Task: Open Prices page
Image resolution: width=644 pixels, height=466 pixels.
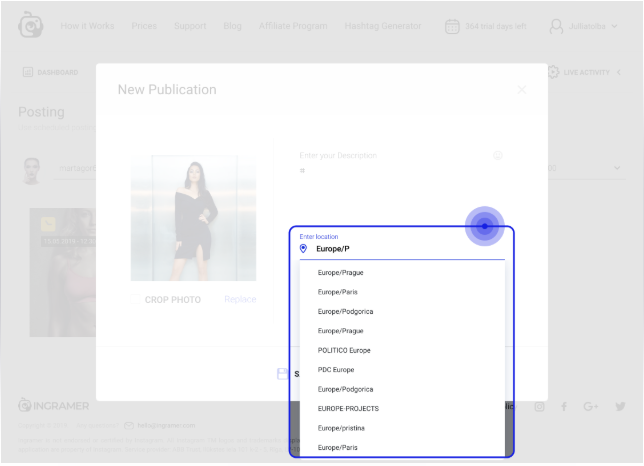Action: pos(144,26)
